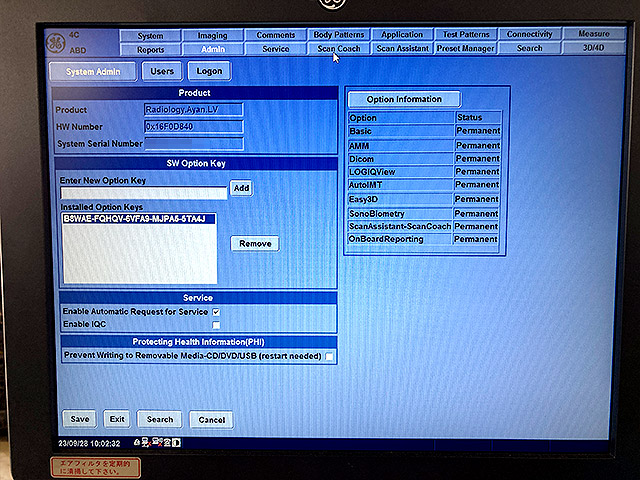Open the System tab
Image resolution: width=640 pixels, height=480 pixels.
pyautogui.click(x=150, y=36)
